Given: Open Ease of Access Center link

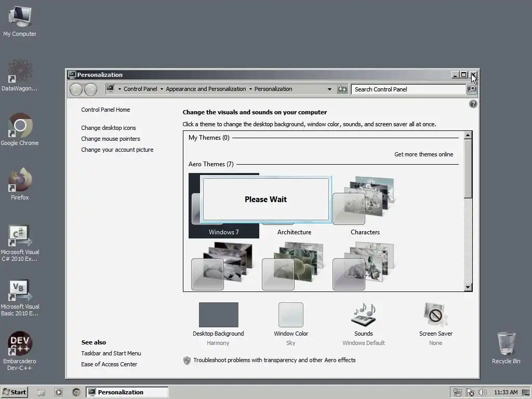Looking at the screenshot, I should (x=109, y=364).
